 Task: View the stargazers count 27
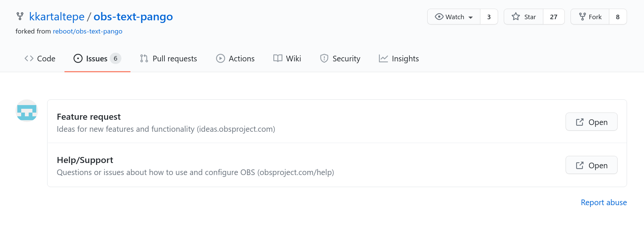tap(554, 17)
